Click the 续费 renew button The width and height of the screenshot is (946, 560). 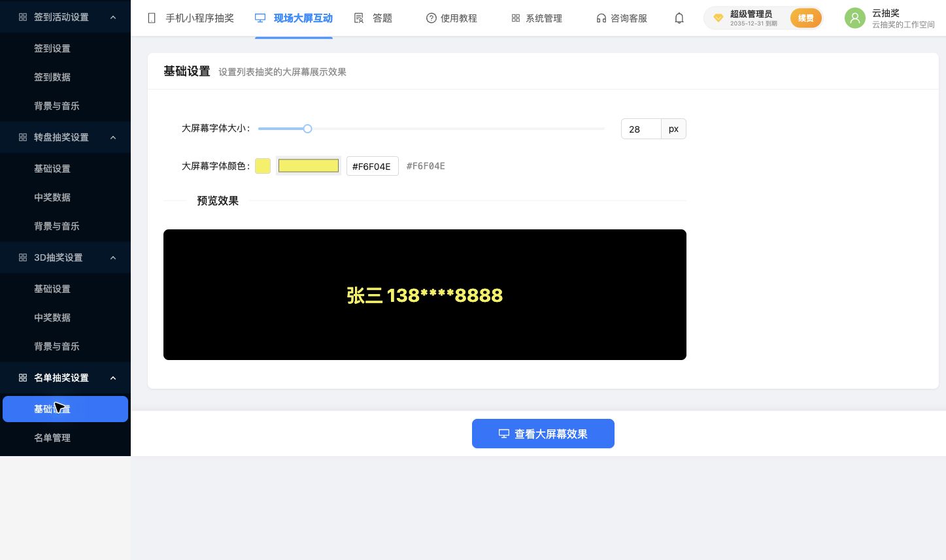[x=805, y=18]
